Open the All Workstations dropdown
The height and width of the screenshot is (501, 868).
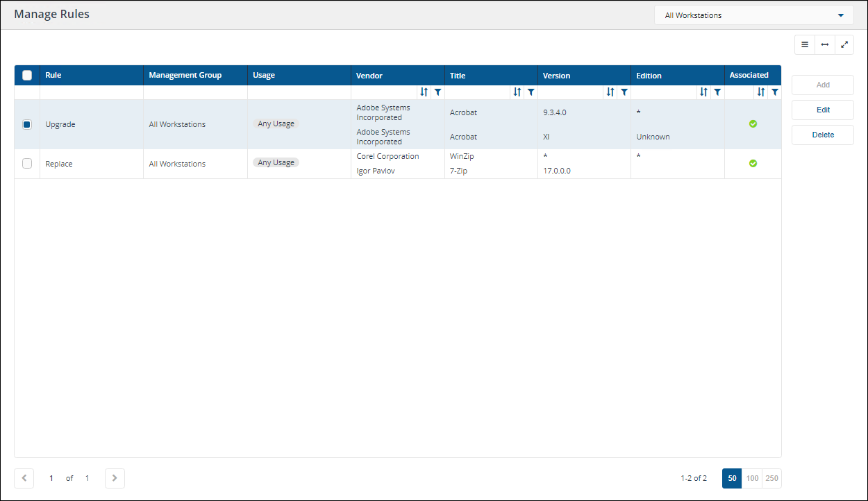pyautogui.click(x=755, y=15)
